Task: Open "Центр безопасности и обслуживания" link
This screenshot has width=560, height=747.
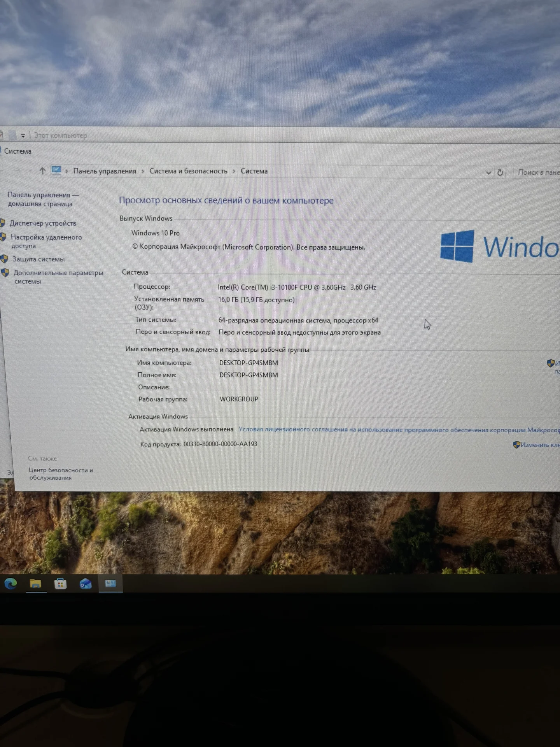Action: [61, 473]
